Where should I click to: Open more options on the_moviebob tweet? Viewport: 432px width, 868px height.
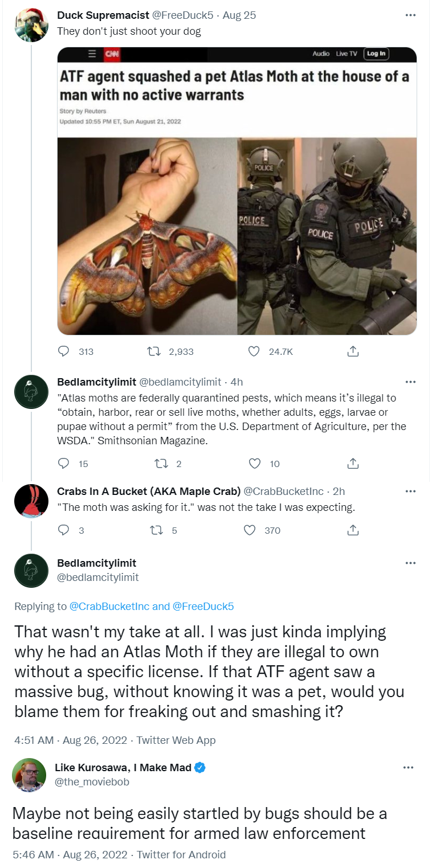[408, 768]
